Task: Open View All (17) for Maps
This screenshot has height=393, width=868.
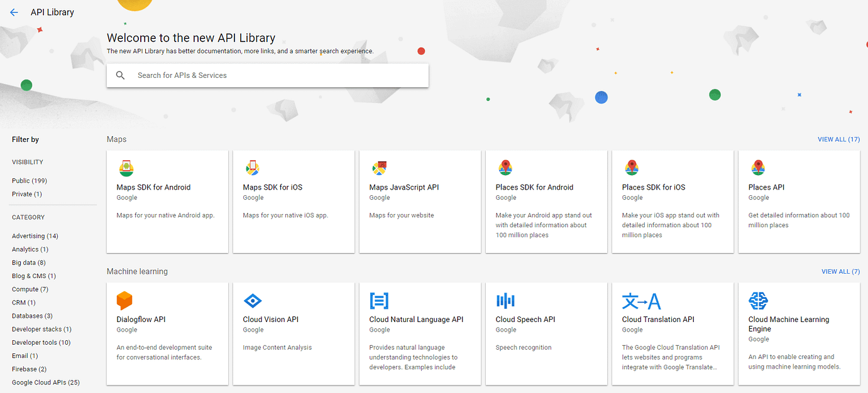Action: coord(838,139)
